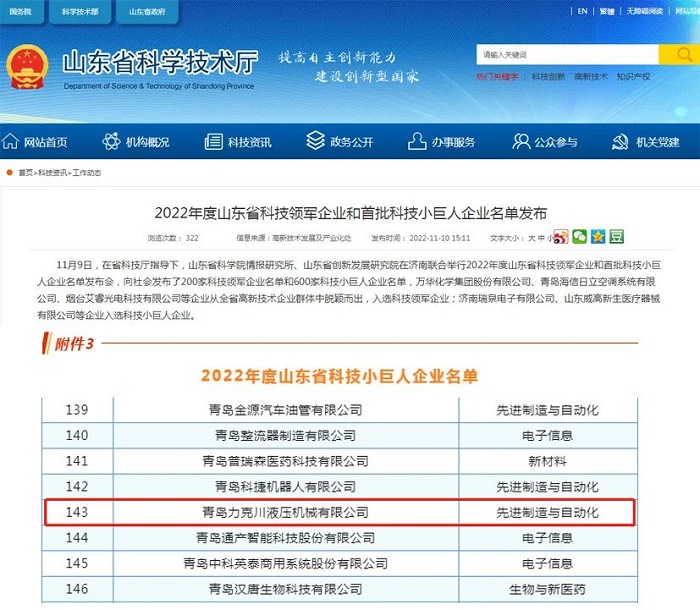Click the 机构概况 nav icon

[111, 142]
